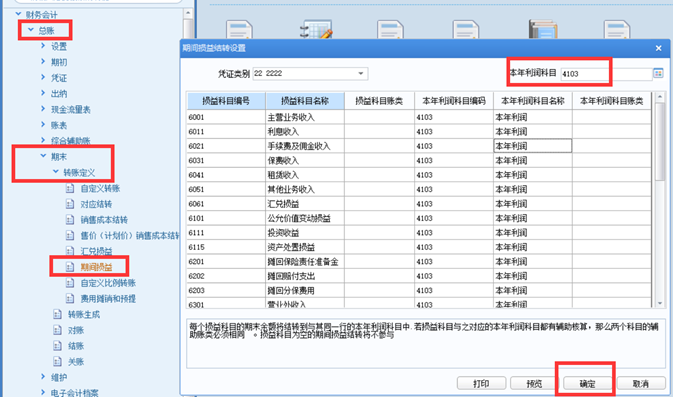Screen dimensions: 673x397
Task: Open 关账 entry in sidebar
Action: click(76, 362)
